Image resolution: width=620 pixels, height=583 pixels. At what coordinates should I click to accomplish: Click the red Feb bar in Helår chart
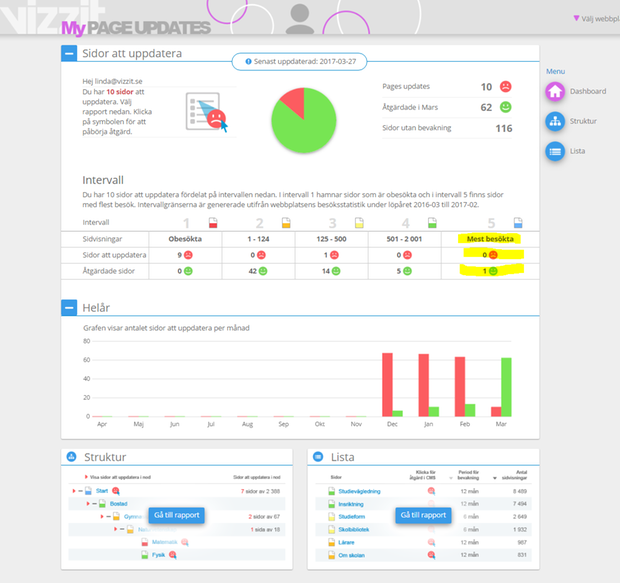(x=460, y=386)
